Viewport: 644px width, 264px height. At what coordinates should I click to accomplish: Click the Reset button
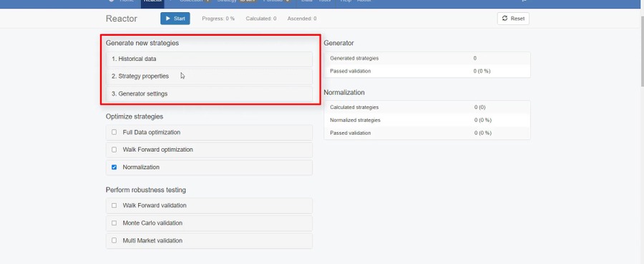(x=513, y=19)
